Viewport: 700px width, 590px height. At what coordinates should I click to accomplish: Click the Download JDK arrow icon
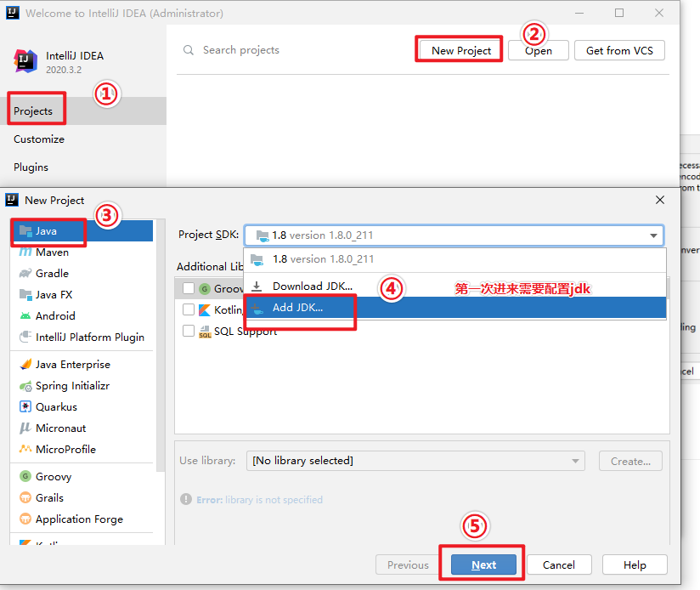pyautogui.click(x=257, y=286)
